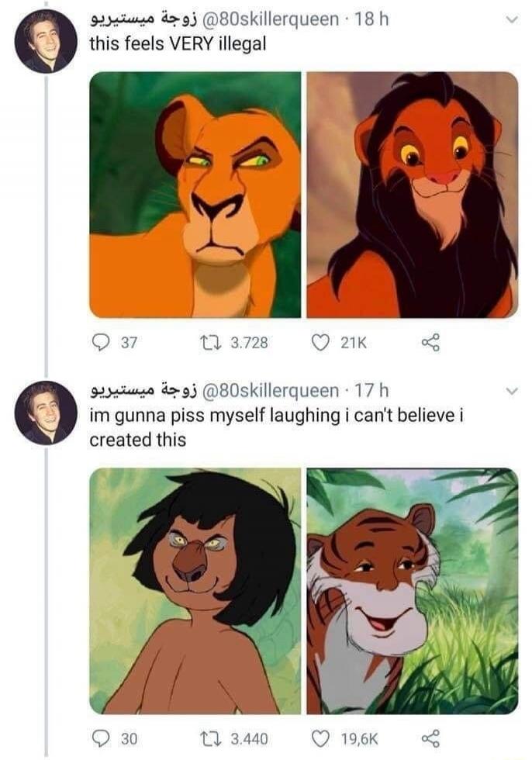Expand the options chevron on the 17 h tweet
This screenshot has height=760, width=532.
pyautogui.click(x=510, y=392)
